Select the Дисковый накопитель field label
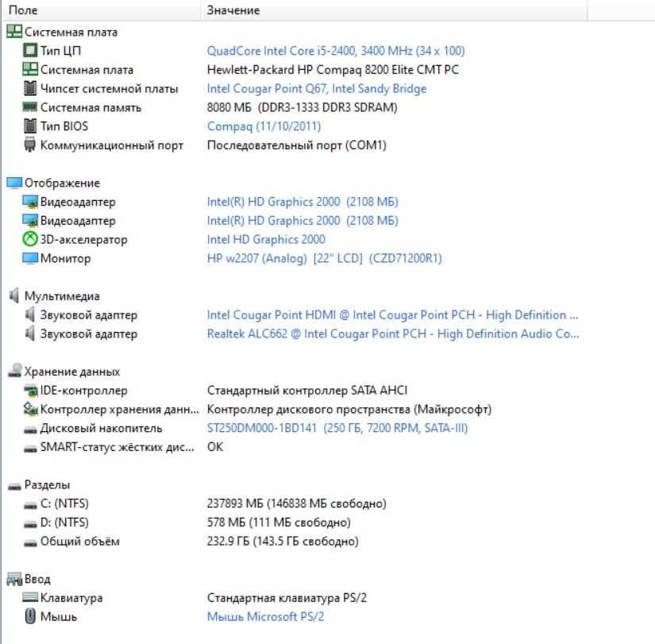The height and width of the screenshot is (644, 655). [x=101, y=428]
